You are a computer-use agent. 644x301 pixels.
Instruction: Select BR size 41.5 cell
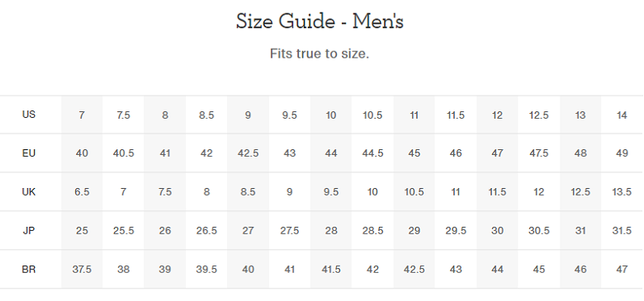(331, 270)
